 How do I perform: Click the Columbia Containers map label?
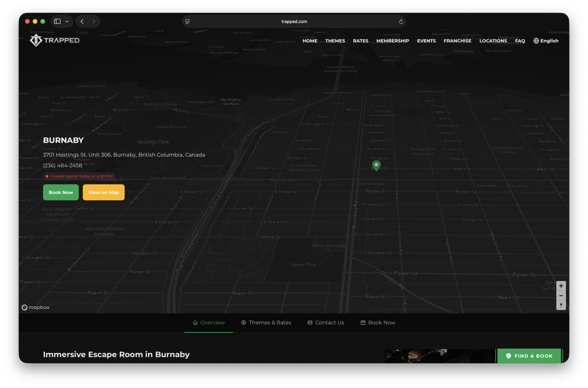click(91, 86)
